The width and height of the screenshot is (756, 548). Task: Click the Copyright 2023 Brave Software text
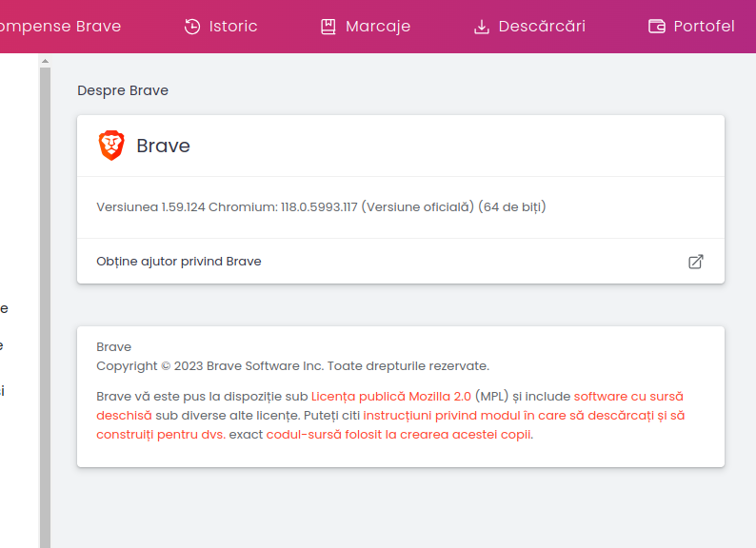tap(292, 366)
